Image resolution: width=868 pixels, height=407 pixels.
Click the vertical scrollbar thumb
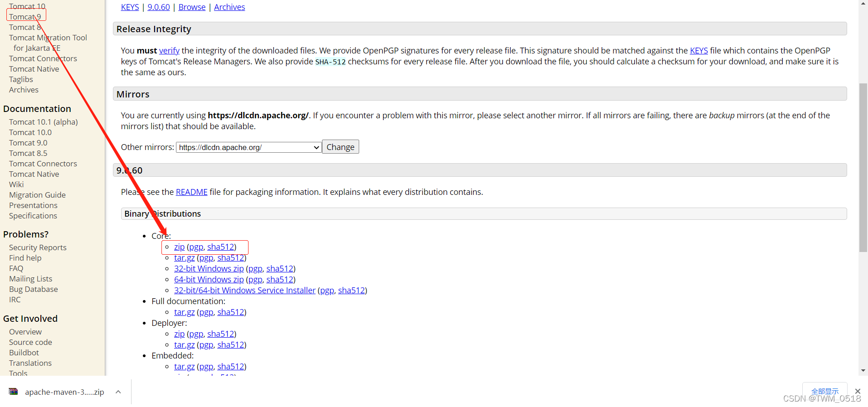click(863, 168)
